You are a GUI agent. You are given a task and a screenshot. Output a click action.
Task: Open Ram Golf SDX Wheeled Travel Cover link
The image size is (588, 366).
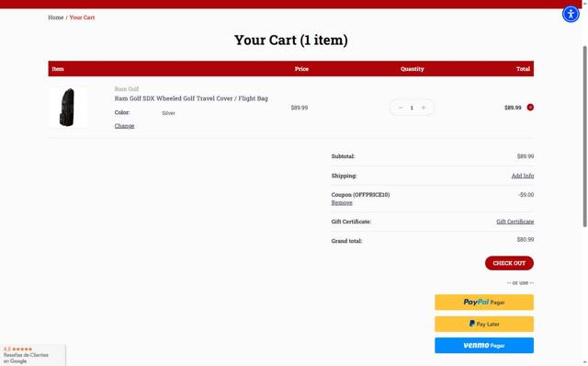tap(191, 98)
